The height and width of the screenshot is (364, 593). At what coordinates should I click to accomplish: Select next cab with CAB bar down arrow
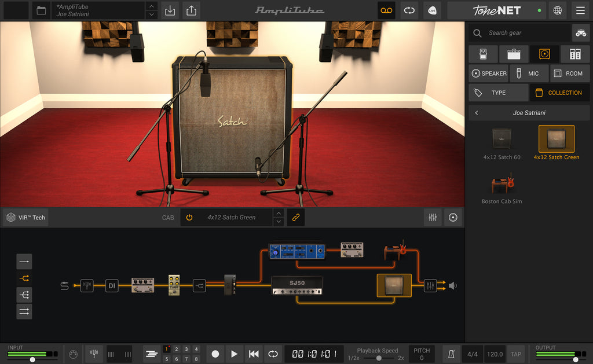click(279, 222)
